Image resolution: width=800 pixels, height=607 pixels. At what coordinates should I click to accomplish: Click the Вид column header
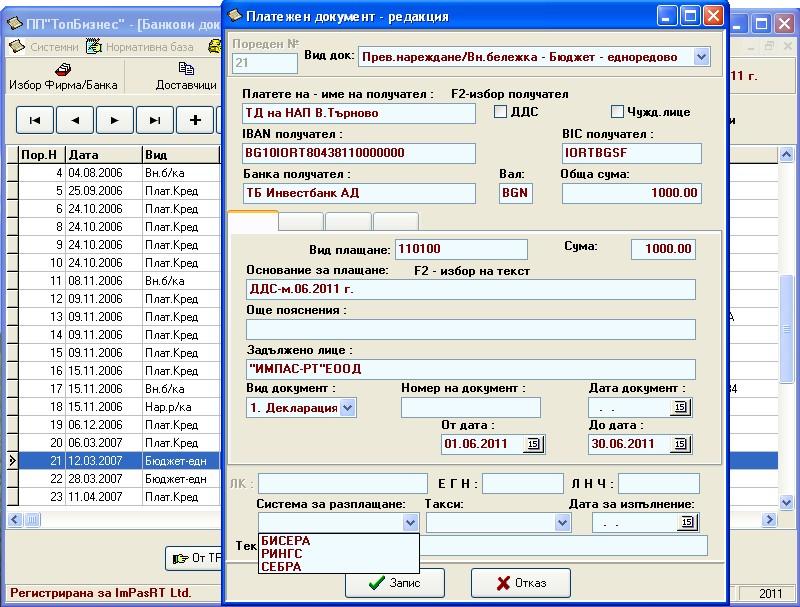pos(181,155)
